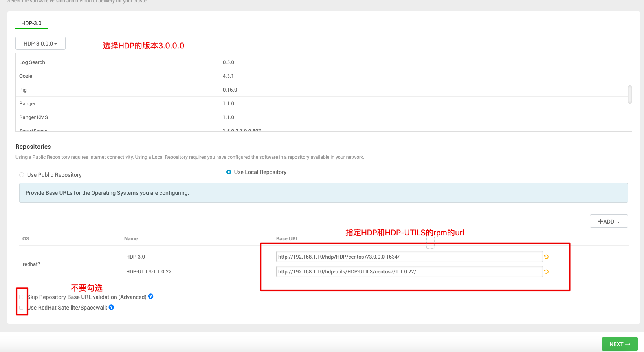Open the HDP-3.0.0.0 version dropdown
The image size is (644, 352).
click(40, 44)
